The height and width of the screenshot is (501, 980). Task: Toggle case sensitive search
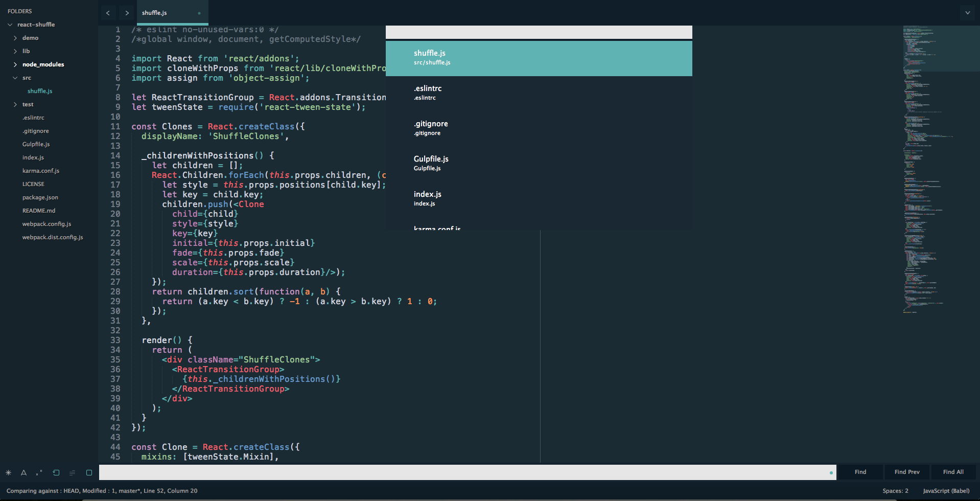point(23,472)
